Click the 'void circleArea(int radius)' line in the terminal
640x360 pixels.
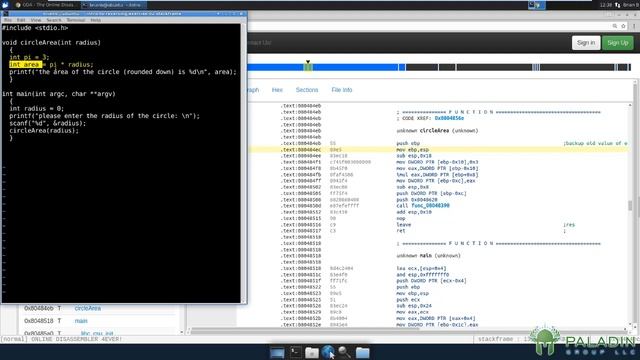[51, 42]
